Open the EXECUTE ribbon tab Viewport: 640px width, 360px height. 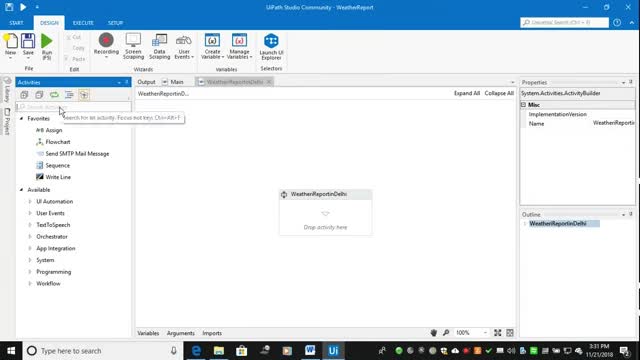point(83,23)
